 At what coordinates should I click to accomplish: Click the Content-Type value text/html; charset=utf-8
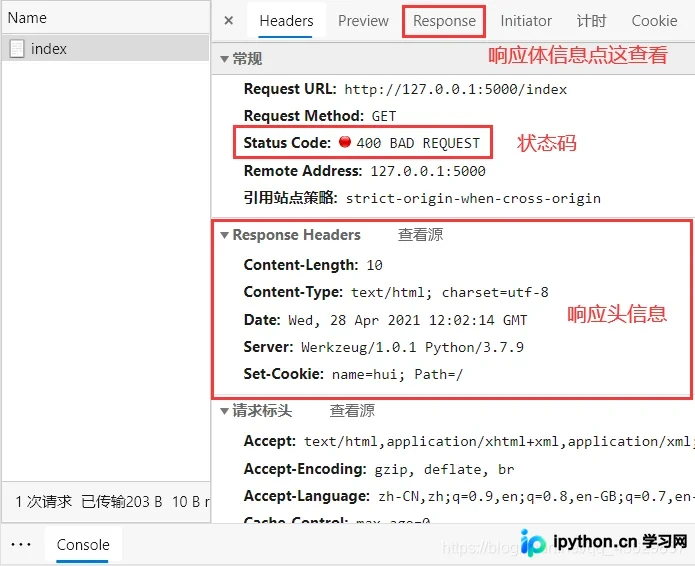pyautogui.click(x=450, y=293)
